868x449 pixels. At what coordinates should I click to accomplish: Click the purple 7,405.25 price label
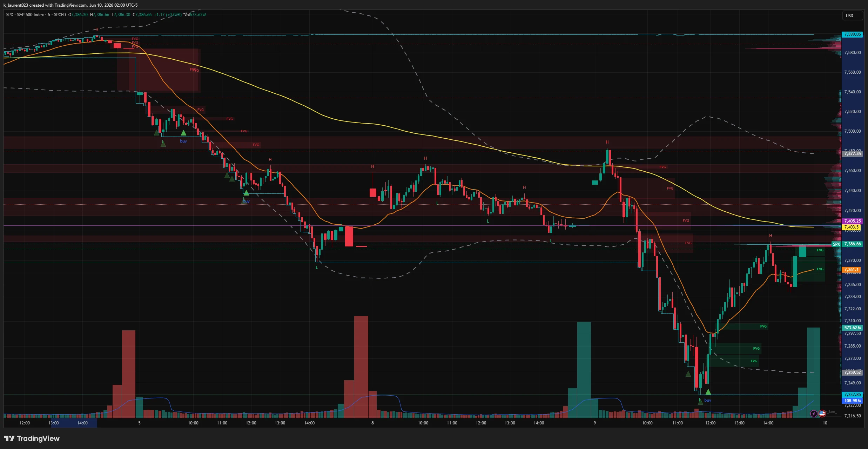click(x=852, y=221)
